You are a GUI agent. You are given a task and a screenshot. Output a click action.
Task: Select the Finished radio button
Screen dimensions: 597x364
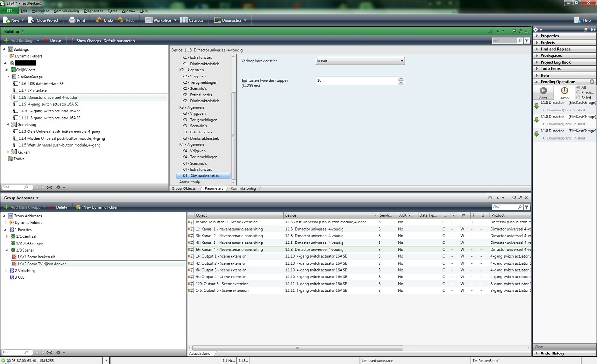pyautogui.click(x=578, y=93)
